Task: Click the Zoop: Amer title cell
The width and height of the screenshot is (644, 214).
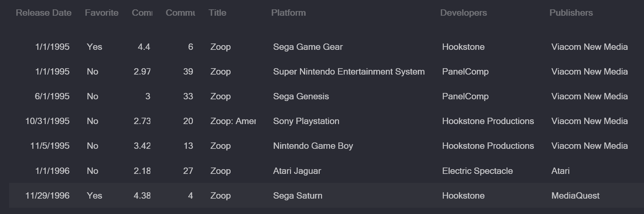Action: click(233, 121)
